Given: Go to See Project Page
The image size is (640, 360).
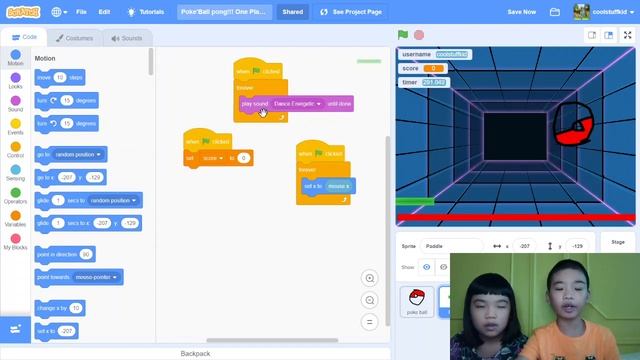Looking at the screenshot, I should 351,12.
